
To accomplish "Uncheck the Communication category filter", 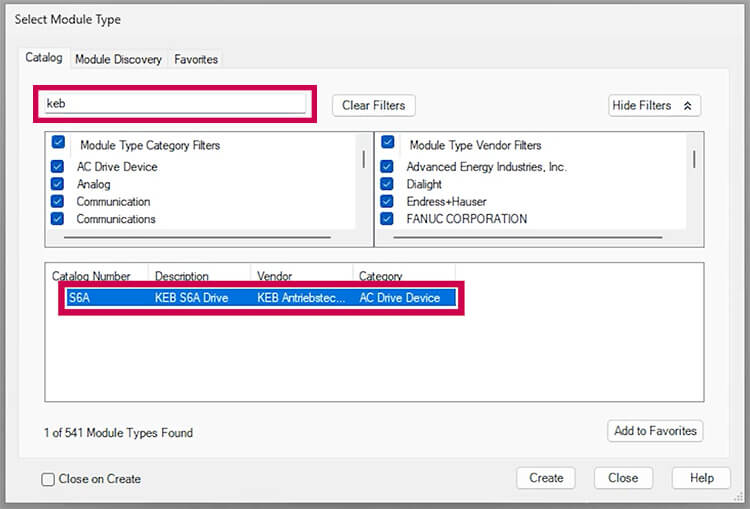I will pyautogui.click(x=57, y=201).
